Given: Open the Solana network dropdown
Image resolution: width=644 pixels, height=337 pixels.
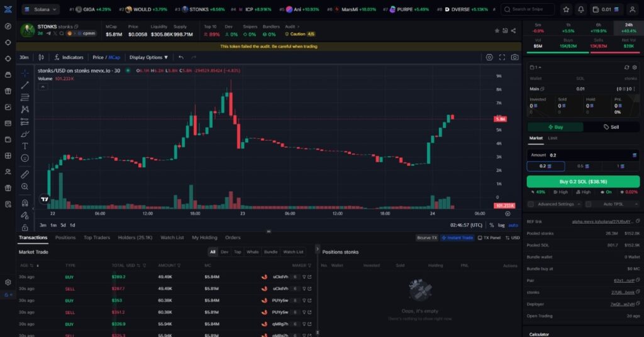Looking at the screenshot, I should coord(41,9).
